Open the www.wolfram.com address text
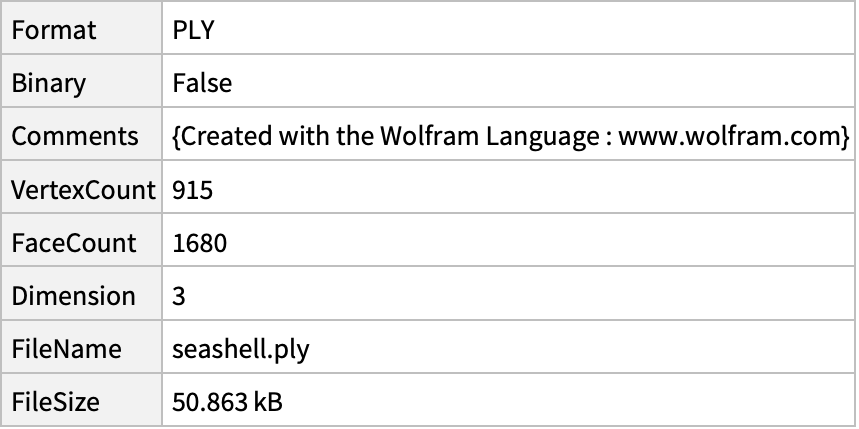Viewport: 859px width, 429px height. pos(731,136)
